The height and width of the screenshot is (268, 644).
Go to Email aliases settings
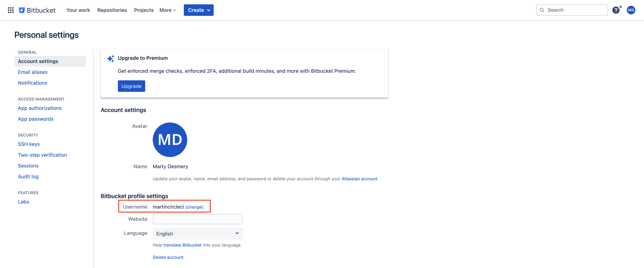pos(33,72)
